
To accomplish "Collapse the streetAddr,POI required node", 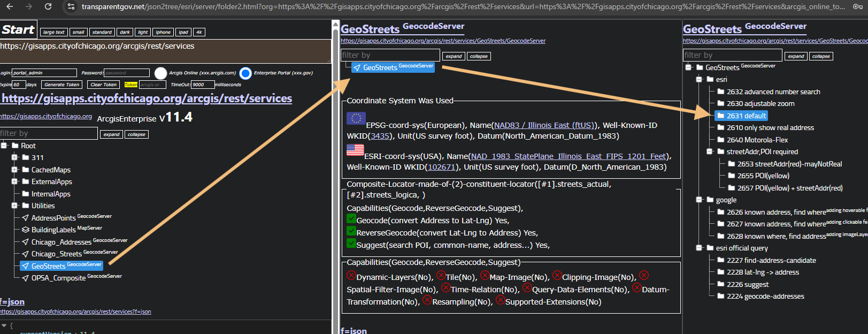I will (710, 151).
